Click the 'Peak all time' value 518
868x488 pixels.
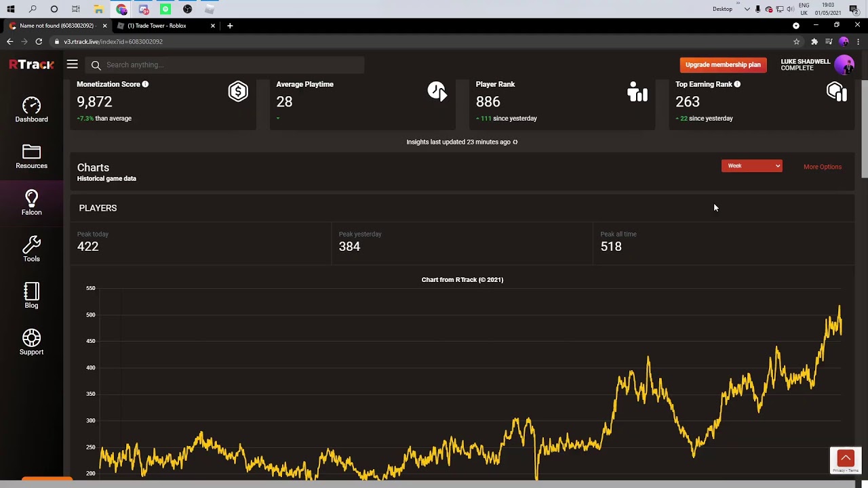point(611,247)
